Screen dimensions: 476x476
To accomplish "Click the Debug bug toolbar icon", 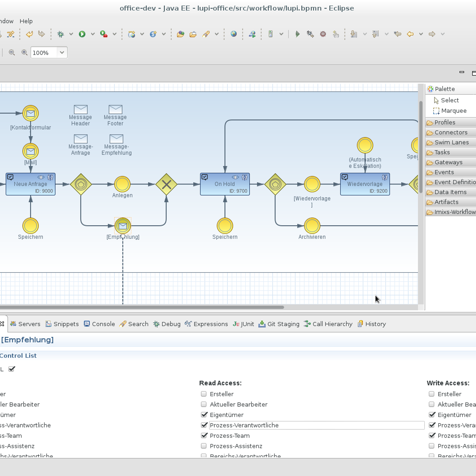I will point(61,34).
